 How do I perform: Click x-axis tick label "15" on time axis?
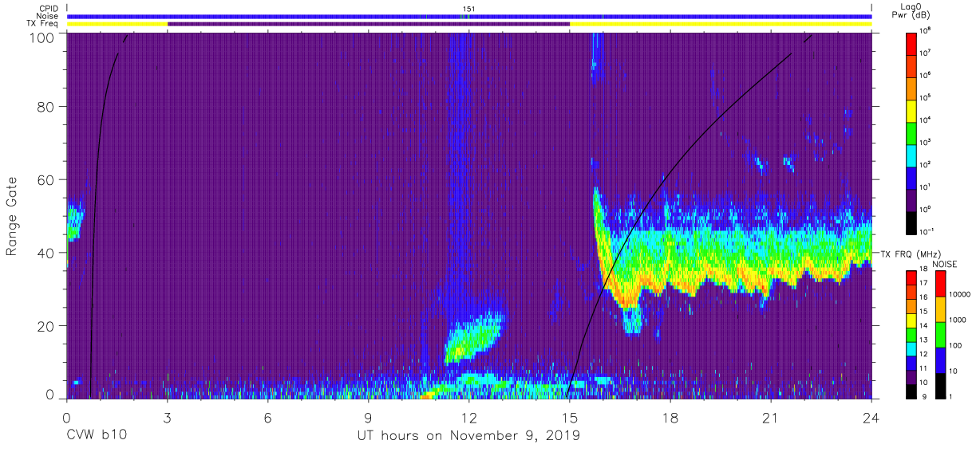click(x=570, y=417)
